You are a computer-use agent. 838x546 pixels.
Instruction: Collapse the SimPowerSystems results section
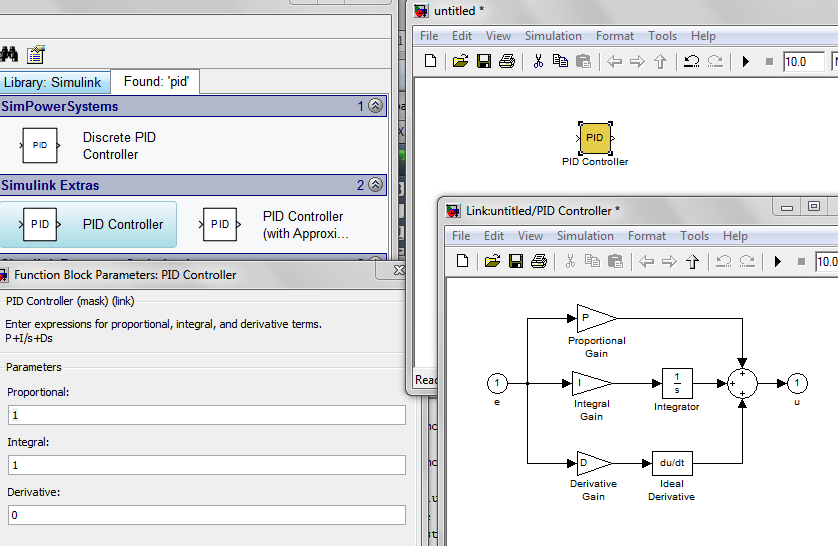(376, 106)
